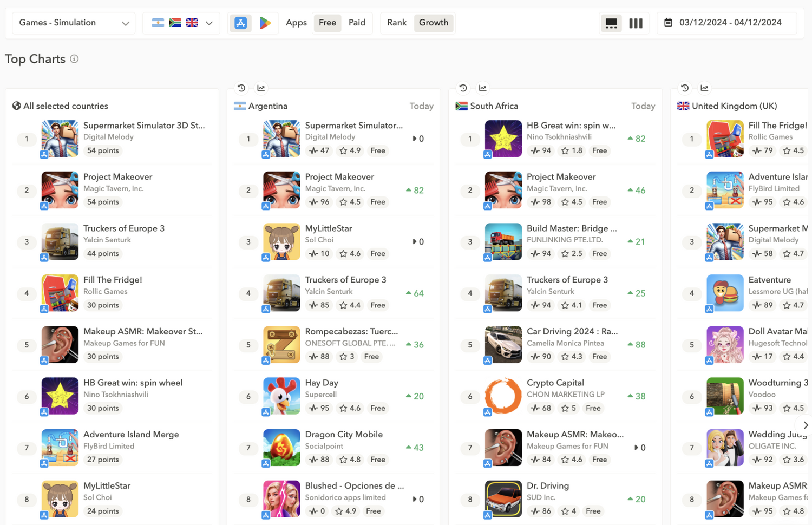The width and height of the screenshot is (812, 525).
Task: Switch to the wide card layout view
Action: pyautogui.click(x=611, y=23)
